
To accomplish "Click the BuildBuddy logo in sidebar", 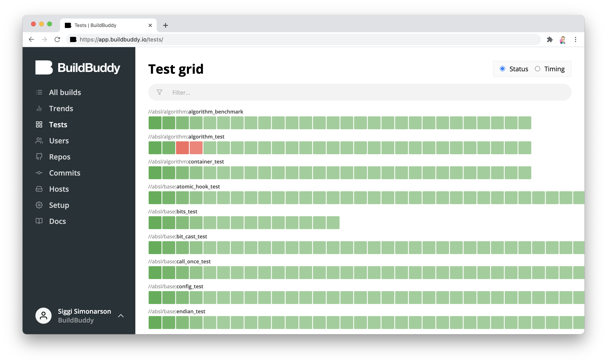I will pyautogui.click(x=78, y=67).
